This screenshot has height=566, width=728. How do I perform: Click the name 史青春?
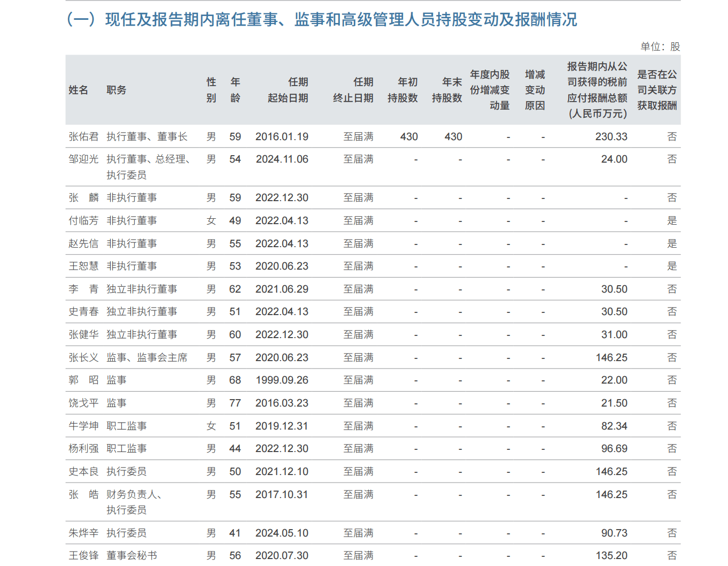[x=83, y=311]
